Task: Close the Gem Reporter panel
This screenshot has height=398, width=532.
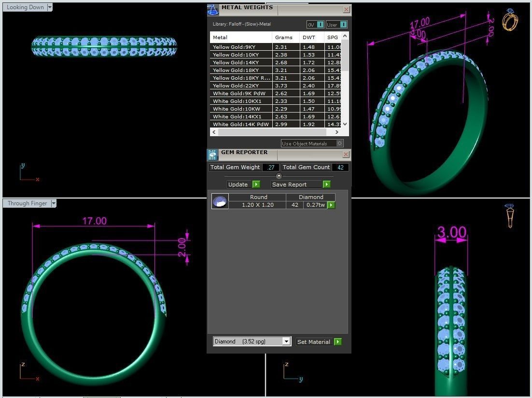Action: 346,155
